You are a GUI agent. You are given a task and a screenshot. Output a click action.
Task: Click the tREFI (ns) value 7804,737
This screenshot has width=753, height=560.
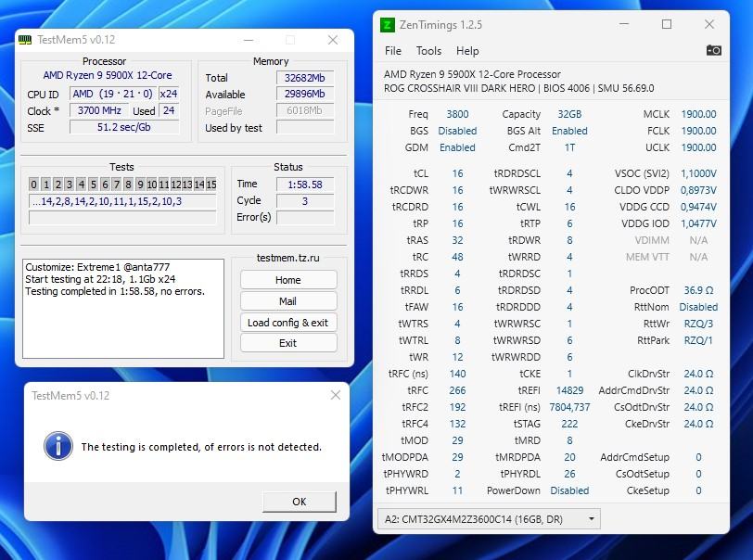pos(569,407)
